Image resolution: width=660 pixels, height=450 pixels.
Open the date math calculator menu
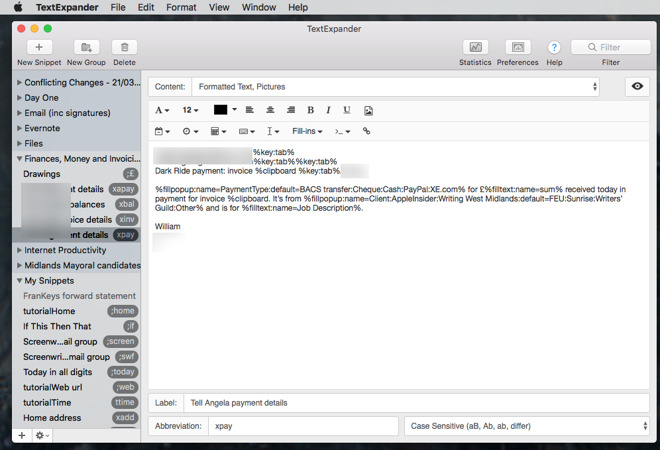click(x=218, y=131)
